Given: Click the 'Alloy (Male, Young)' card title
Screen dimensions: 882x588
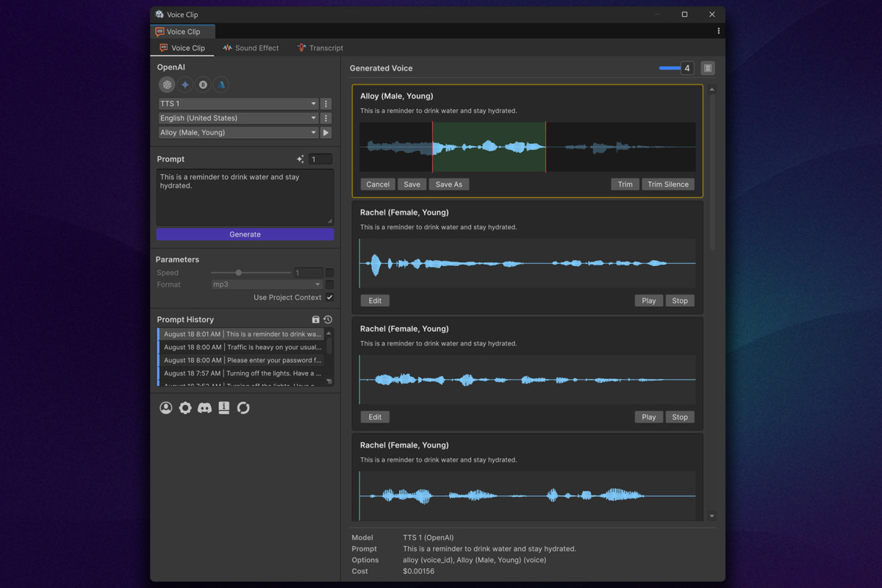Looking at the screenshot, I should click(397, 96).
